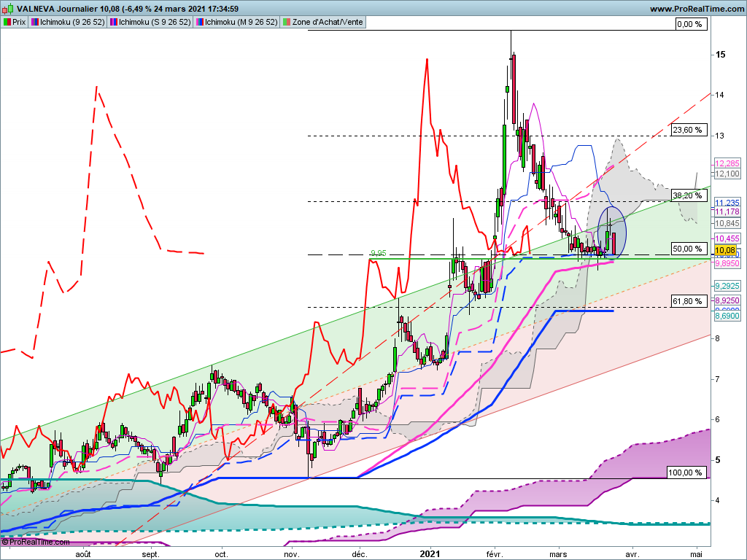747x560 pixels.
Task: Click the 13 price axis value
Action: 719,136
